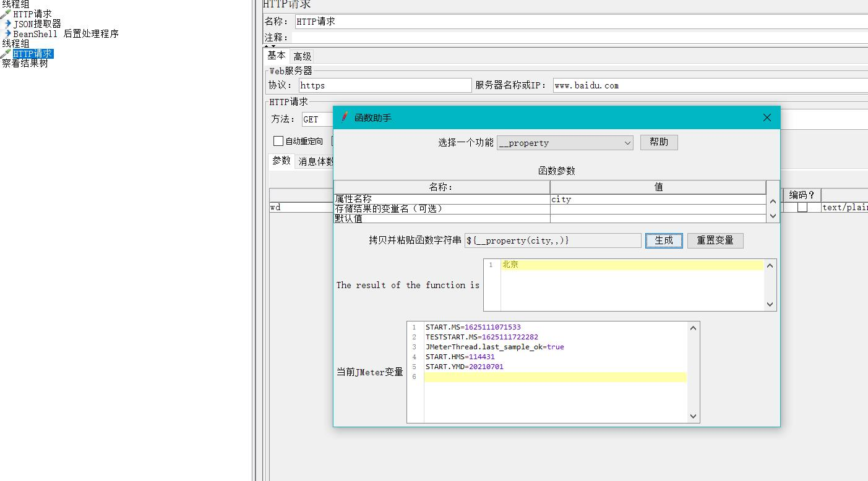
Task: Select the HTTP请求 node above JSON提取器
Action: (32, 14)
